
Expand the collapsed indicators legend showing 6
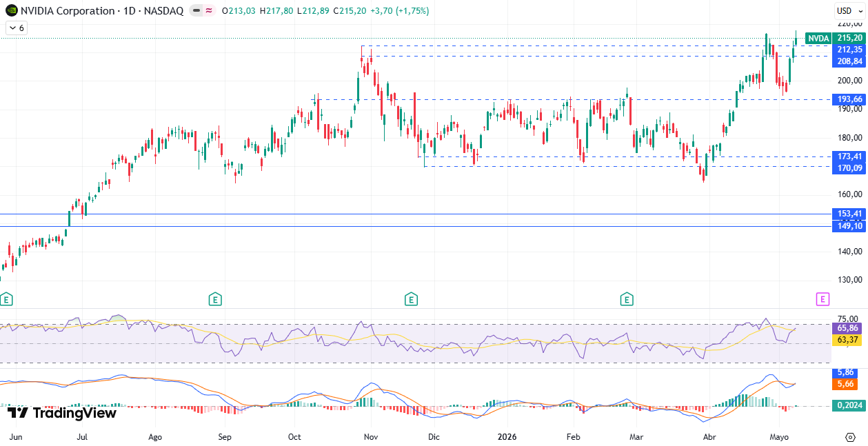[17, 28]
